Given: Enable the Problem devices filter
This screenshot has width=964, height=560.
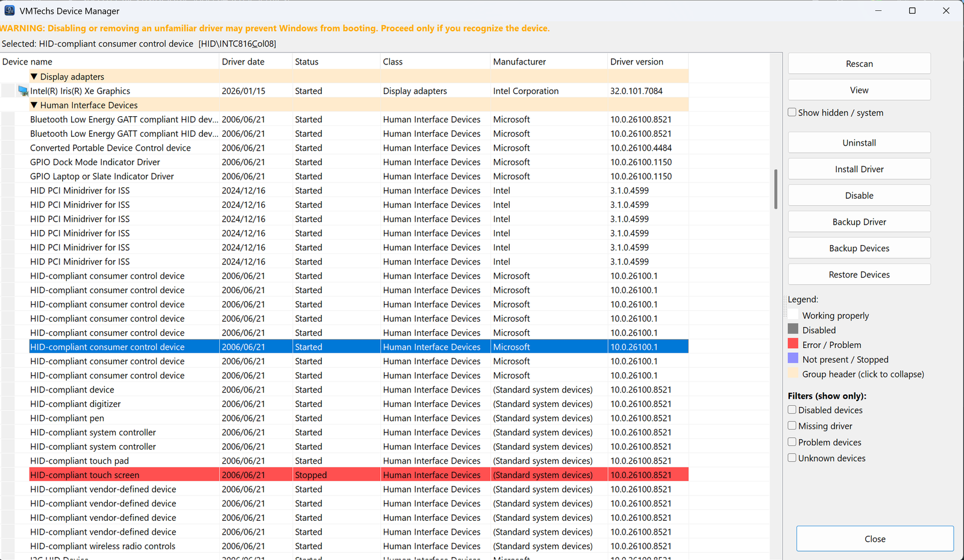Looking at the screenshot, I should point(792,442).
